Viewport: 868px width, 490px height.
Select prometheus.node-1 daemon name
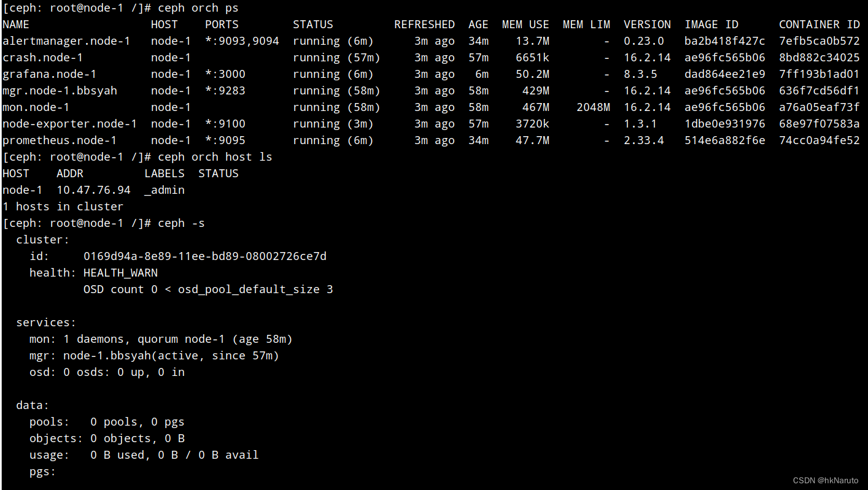pos(60,140)
